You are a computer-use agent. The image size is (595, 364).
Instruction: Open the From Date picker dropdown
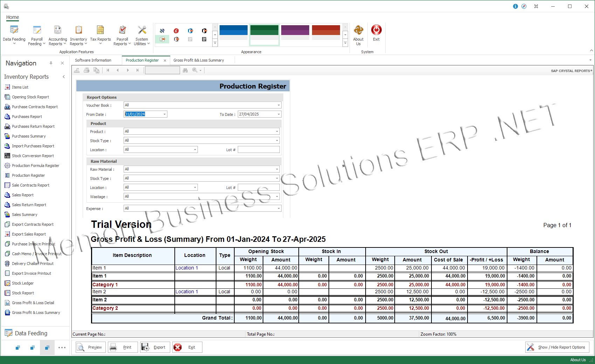pyautogui.click(x=165, y=114)
